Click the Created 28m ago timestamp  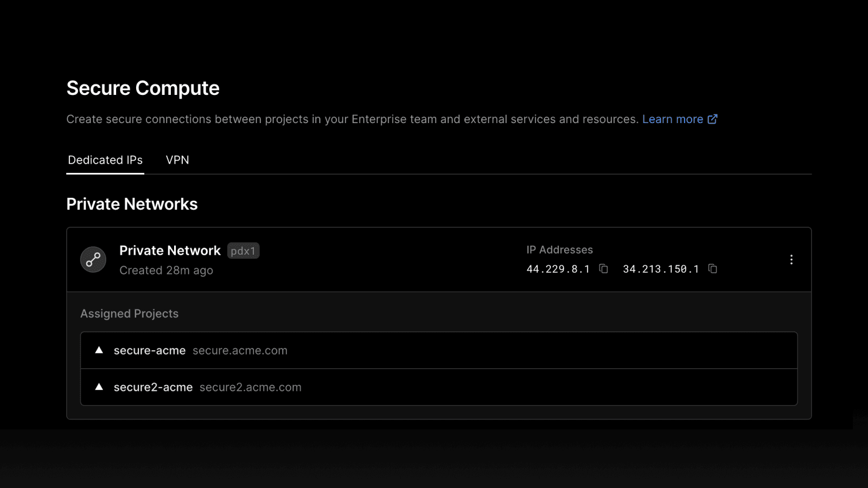[x=166, y=271]
